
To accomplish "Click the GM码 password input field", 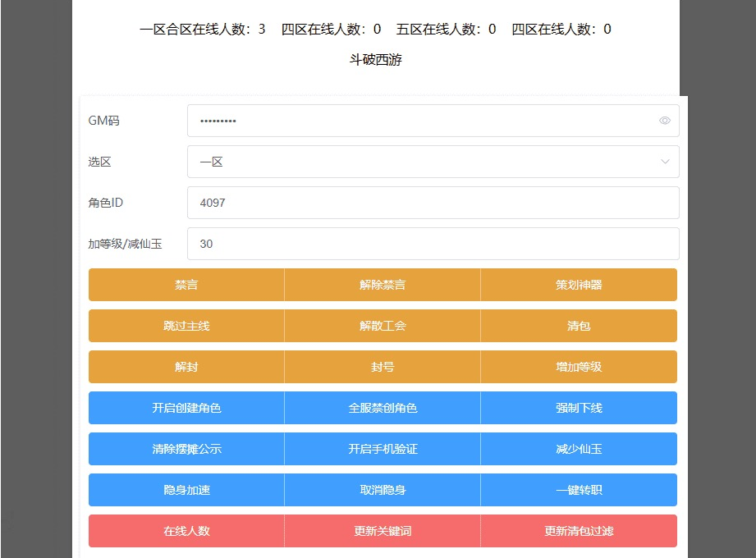I will [x=419, y=121].
